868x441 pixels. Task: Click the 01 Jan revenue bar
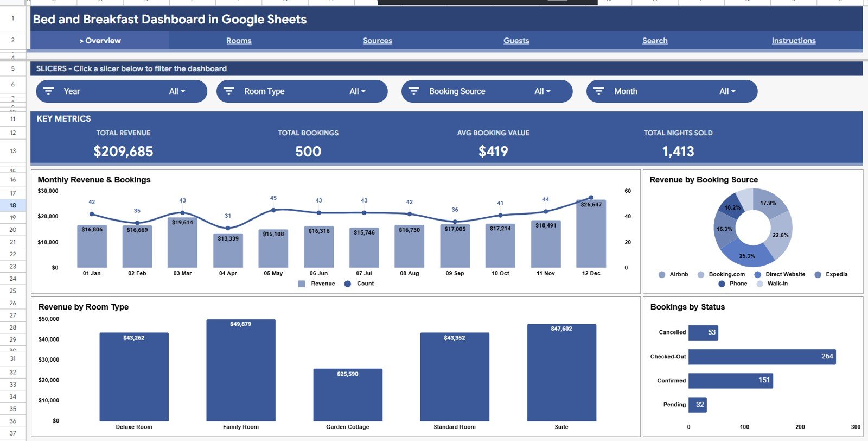(x=92, y=247)
